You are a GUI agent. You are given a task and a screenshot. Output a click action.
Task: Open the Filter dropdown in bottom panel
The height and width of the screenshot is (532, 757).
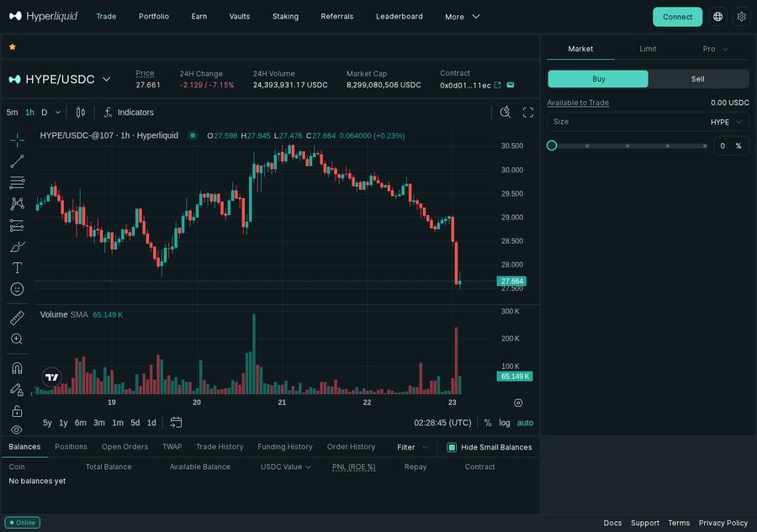click(x=410, y=446)
